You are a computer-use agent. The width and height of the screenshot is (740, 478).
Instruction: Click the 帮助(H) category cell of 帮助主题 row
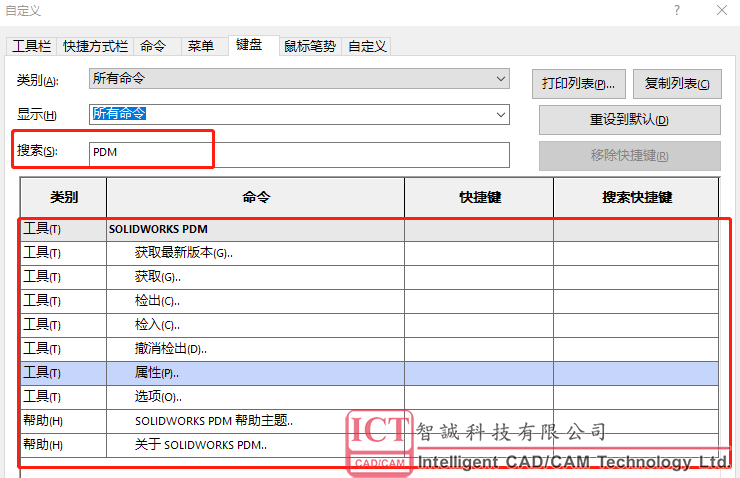pyautogui.click(x=64, y=421)
